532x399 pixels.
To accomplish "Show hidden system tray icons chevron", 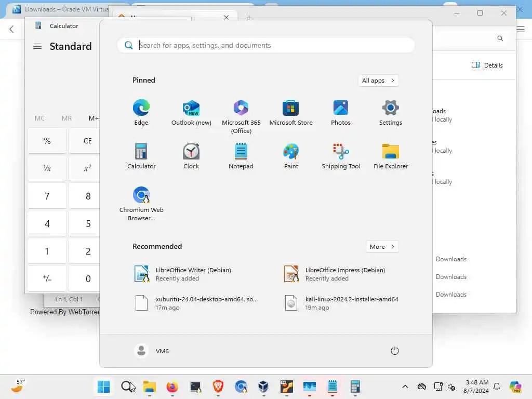I will 405,387.
